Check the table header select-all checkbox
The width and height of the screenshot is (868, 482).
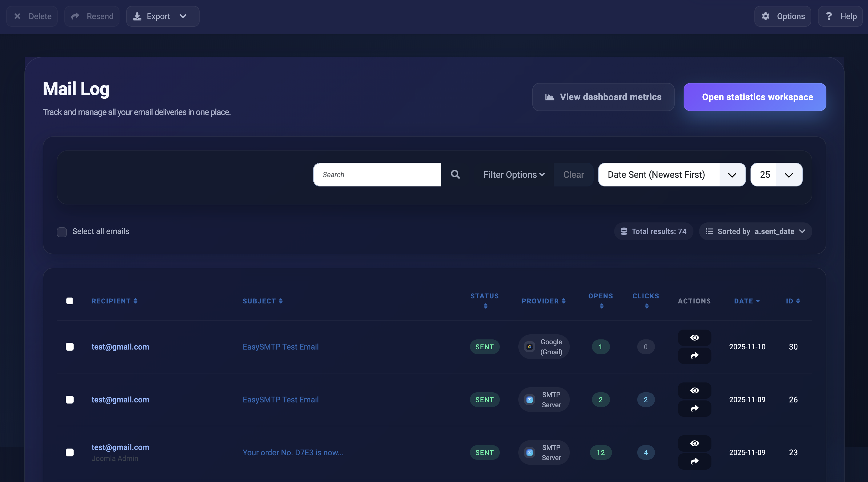tap(70, 301)
